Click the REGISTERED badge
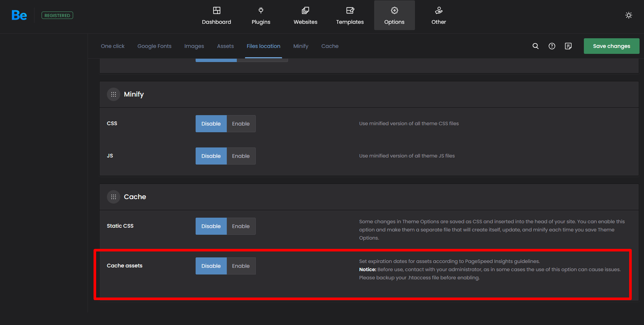Screen dimensions: 644x325 click(57, 15)
